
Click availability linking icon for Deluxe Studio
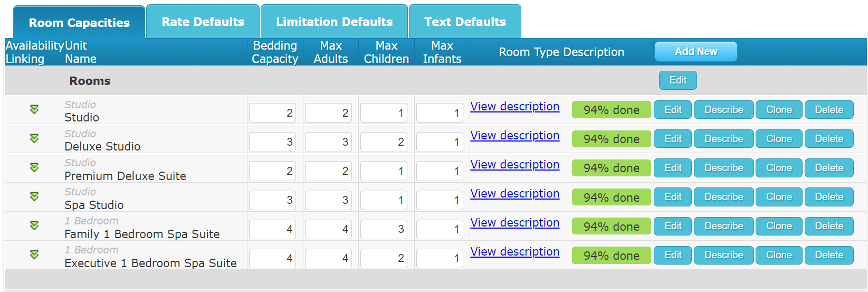[x=34, y=138]
